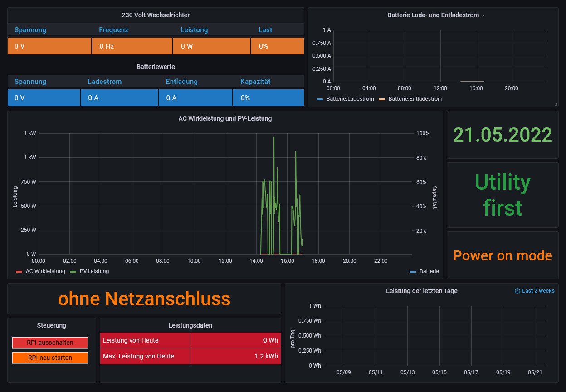Open the Batterie Lade- und Entladestrom title chevron
Screen dimensions: 566x392
[x=483, y=15]
